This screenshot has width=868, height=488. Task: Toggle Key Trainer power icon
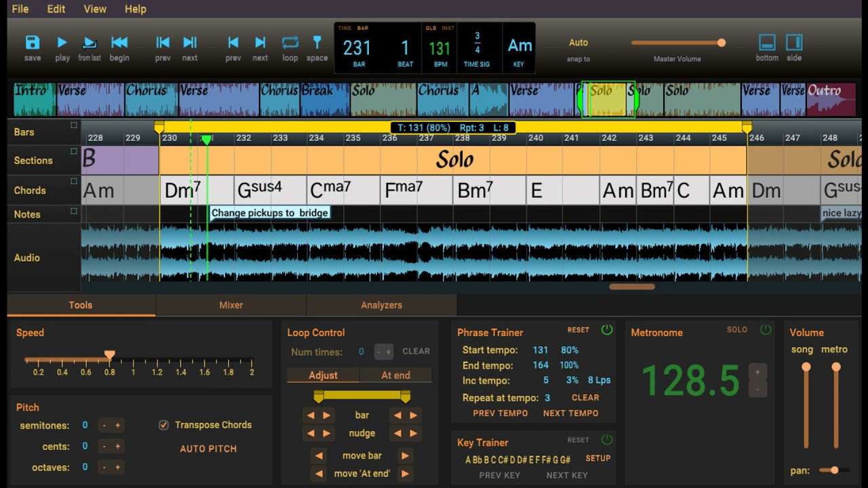click(607, 440)
